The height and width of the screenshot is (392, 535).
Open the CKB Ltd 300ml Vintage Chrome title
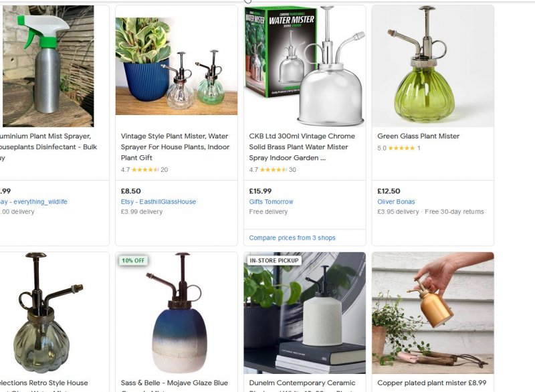(x=302, y=146)
